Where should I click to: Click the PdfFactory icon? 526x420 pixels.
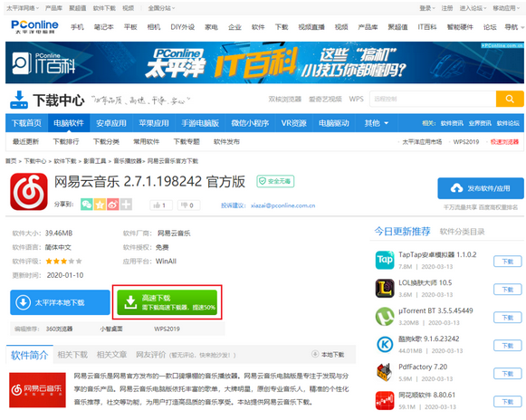point(385,372)
